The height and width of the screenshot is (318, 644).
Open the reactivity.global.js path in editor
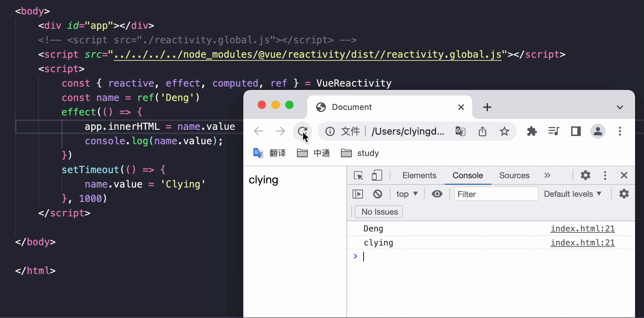308,55
